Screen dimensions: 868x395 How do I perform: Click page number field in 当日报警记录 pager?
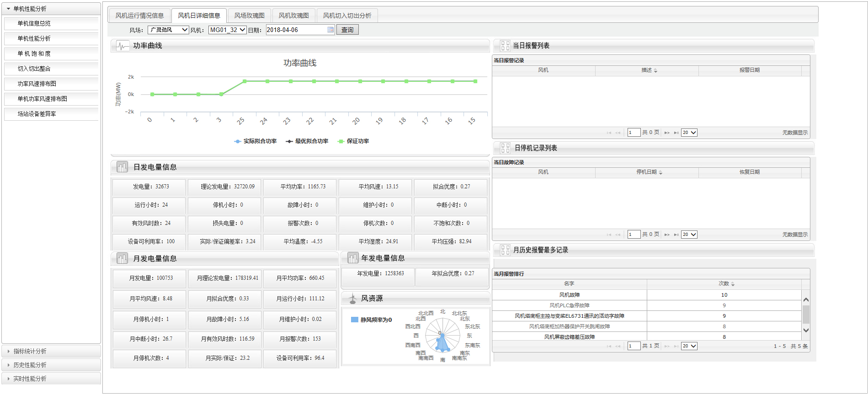(634, 133)
